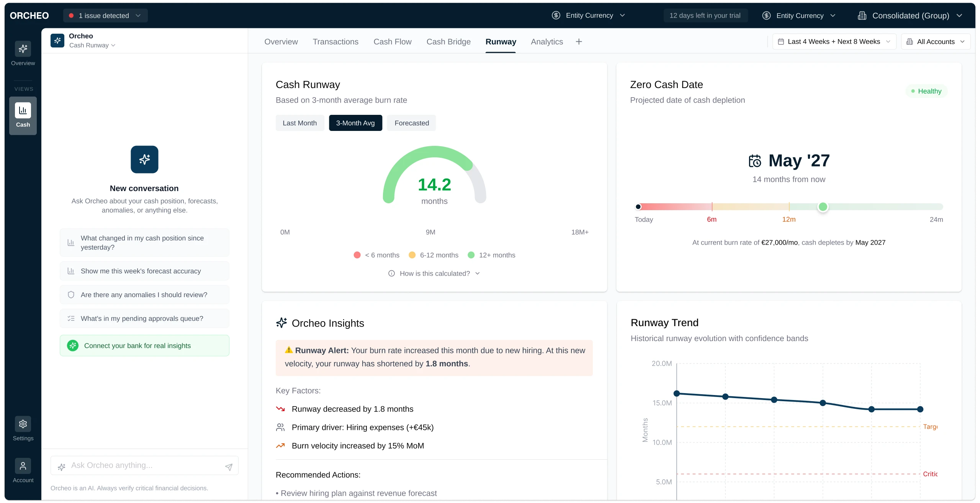The width and height of the screenshot is (980, 503).
Task: Open Last 4 Weeks + Next 8 Weeks dropdown
Action: (834, 42)
